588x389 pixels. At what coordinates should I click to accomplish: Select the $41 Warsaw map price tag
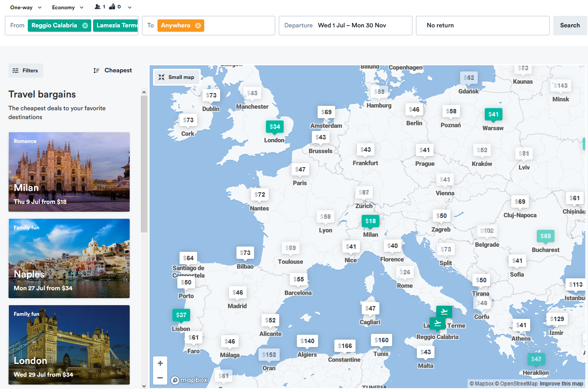pos(493,115)
